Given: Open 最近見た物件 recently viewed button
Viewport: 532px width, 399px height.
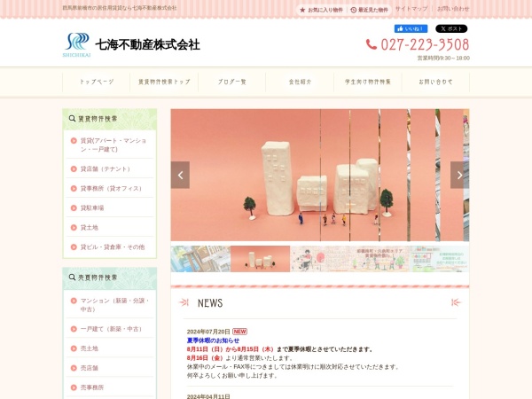Looking at the screenshot, I should pos(369,10).
